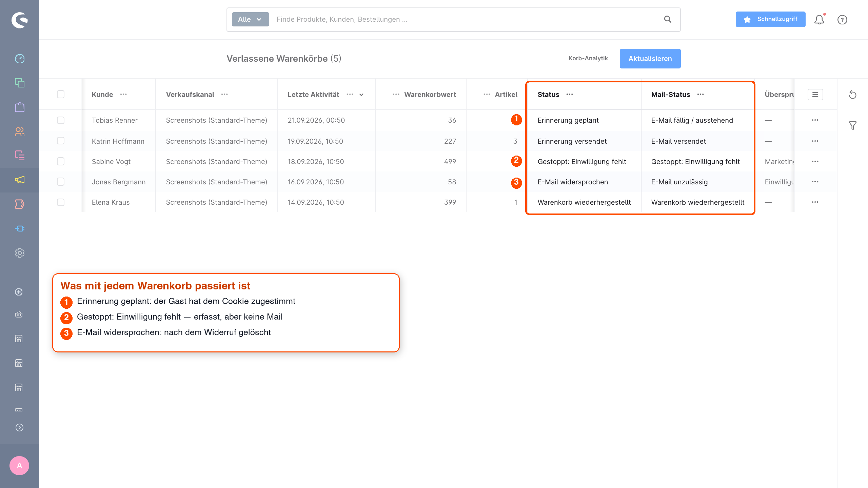Image resolution: width=868 pixels, height=488 pixels.
Task: Open the Settings gear sidebar icon
Action: 20,253
